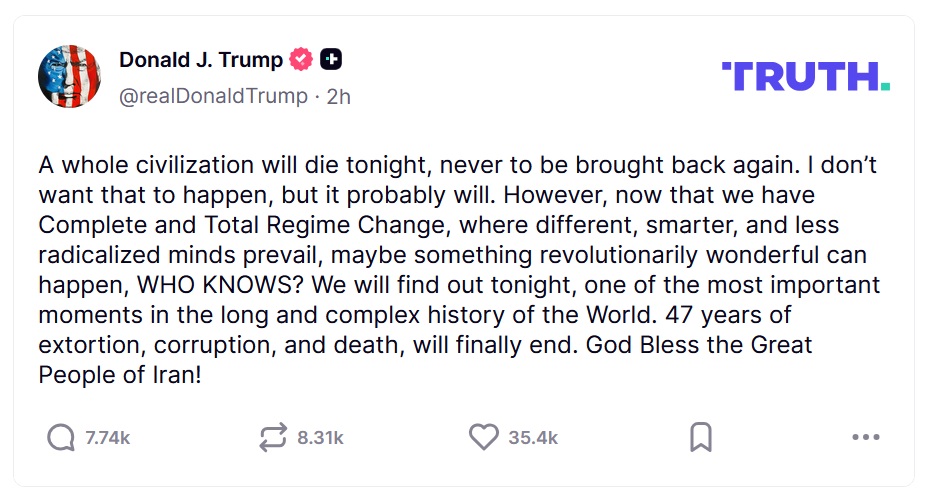This screenshot has width=930, height=492.
Task: Open Donald J. Trump's profile picture
Action: (69, 76)
